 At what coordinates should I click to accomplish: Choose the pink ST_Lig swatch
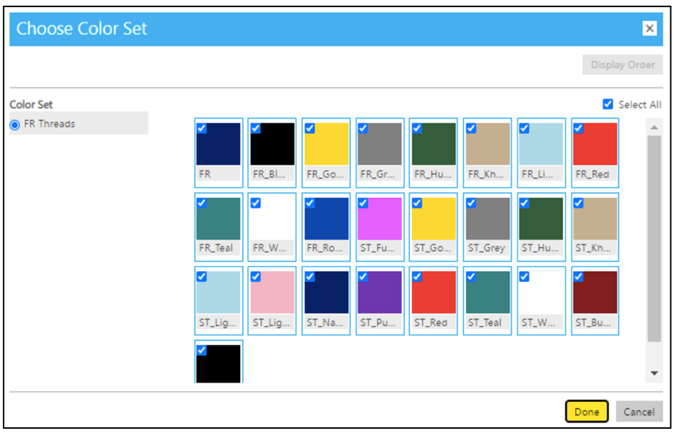point(272,292)
